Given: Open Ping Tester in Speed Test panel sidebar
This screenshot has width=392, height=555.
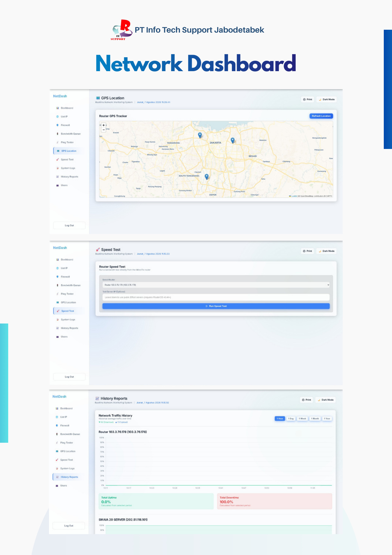Looking at the screenshot, I should click(67, 294).
